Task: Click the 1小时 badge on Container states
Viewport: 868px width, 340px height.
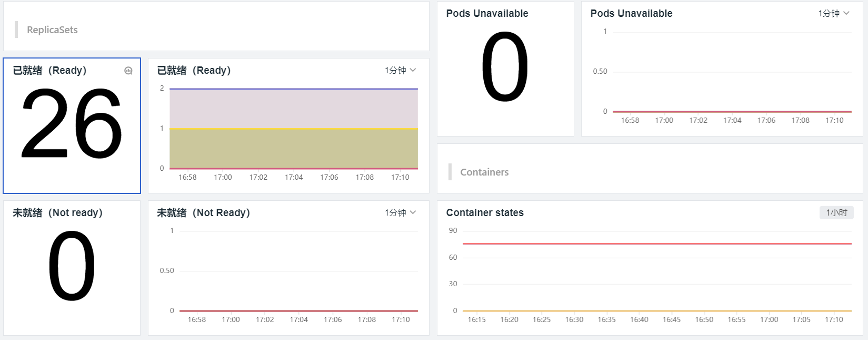Action: click(836, 212)
